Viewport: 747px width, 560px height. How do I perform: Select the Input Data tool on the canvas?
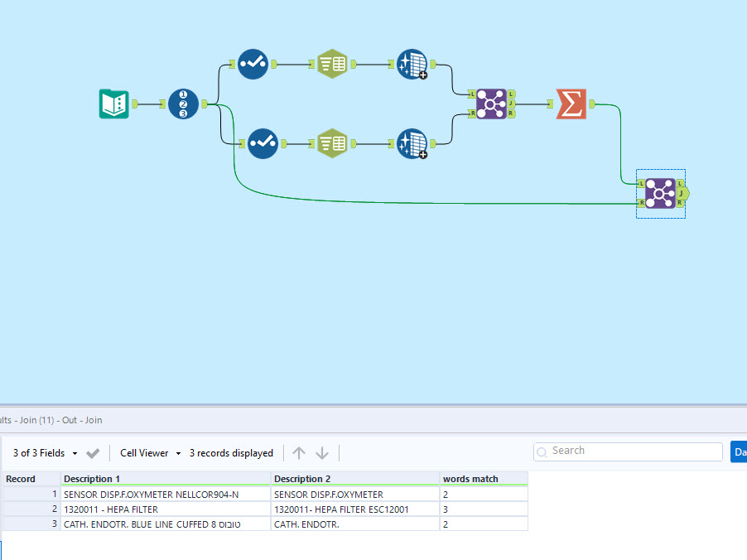(x=113, y=104)
